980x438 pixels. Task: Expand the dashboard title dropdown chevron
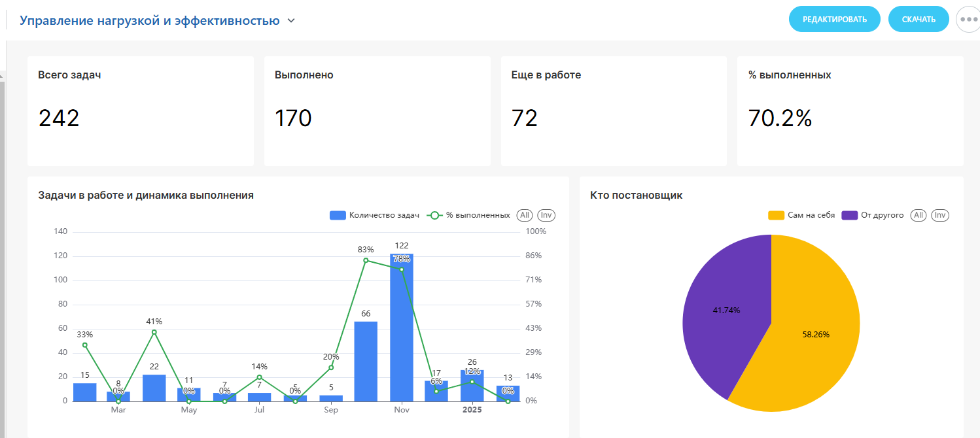tap(291, 21)
